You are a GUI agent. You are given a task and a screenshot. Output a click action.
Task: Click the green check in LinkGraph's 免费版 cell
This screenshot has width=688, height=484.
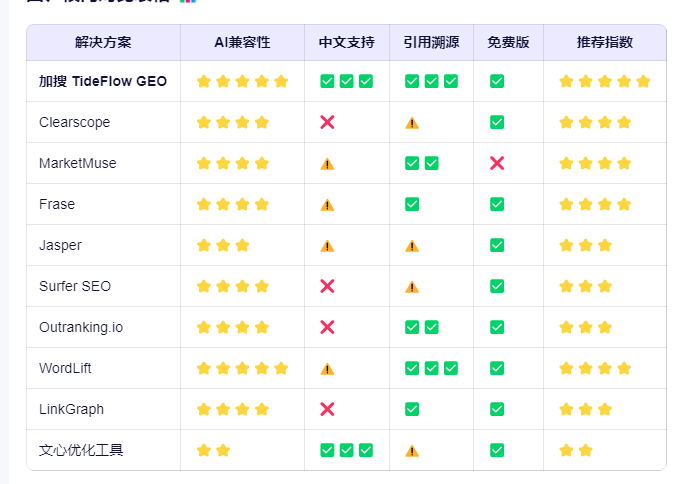[497, 409]
